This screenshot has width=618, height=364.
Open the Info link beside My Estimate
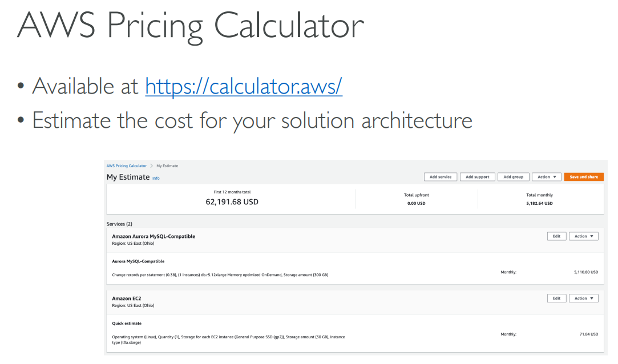[156, 178]
